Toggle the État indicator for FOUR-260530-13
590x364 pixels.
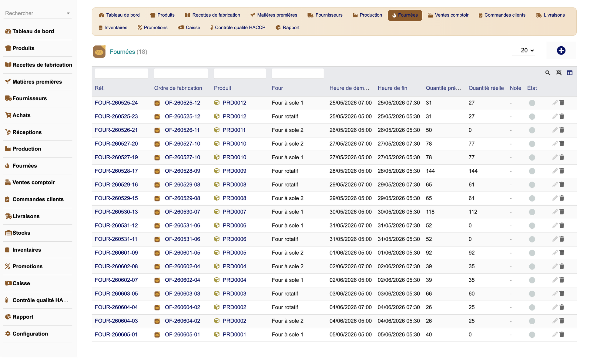tap(532, 212)
